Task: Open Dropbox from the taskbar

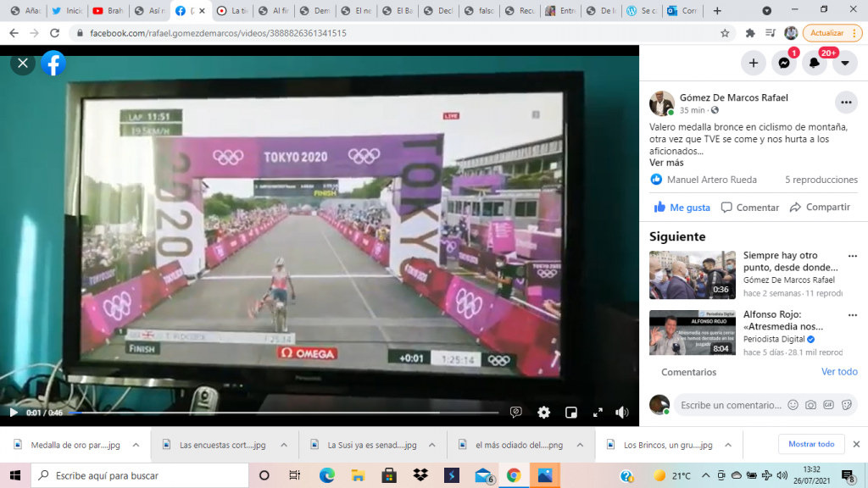Action: [420, 475]
